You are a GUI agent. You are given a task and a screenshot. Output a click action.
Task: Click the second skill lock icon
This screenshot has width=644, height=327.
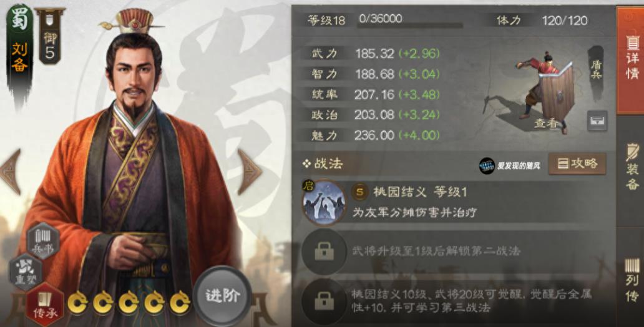[x=324, y=251]
